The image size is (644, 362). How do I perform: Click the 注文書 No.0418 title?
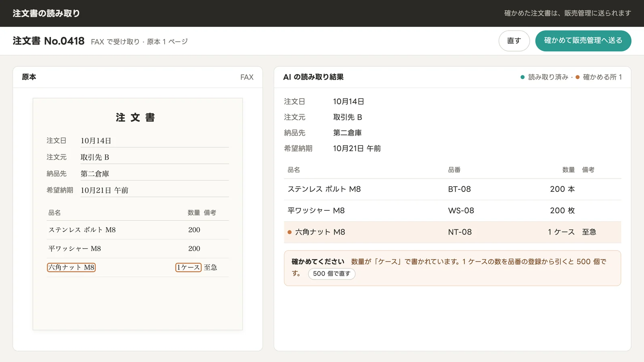[x=49, y=41]
